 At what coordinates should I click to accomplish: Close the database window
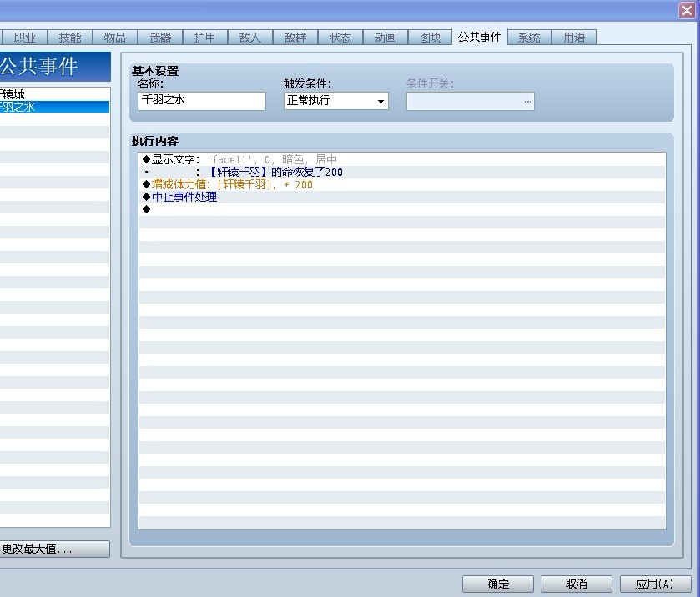[687, 10]
